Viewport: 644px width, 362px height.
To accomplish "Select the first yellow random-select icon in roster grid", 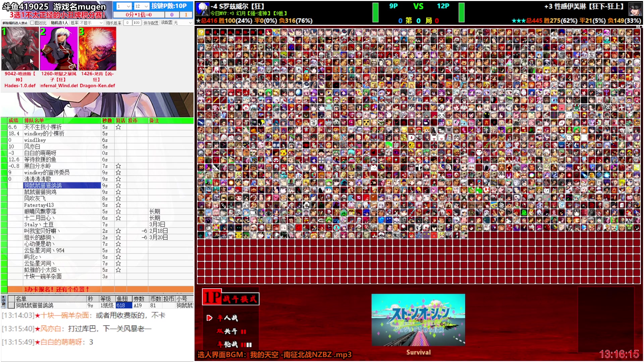I will click(x=201, y=33).
